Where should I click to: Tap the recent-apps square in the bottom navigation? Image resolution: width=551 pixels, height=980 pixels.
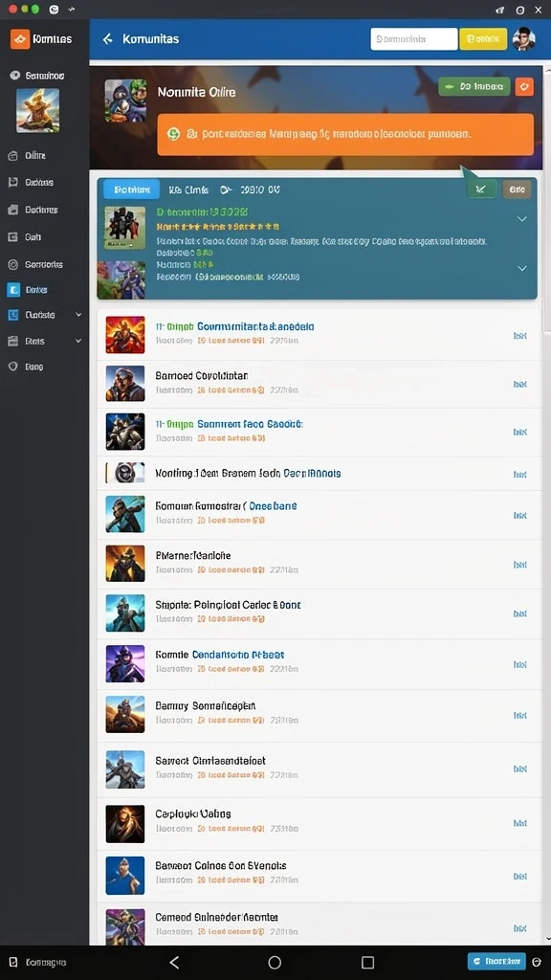[x=368, y=963]
